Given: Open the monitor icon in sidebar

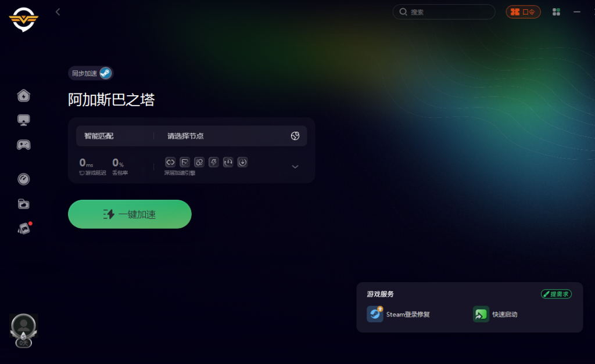Looking at the screenshot, I should [23, 120].
